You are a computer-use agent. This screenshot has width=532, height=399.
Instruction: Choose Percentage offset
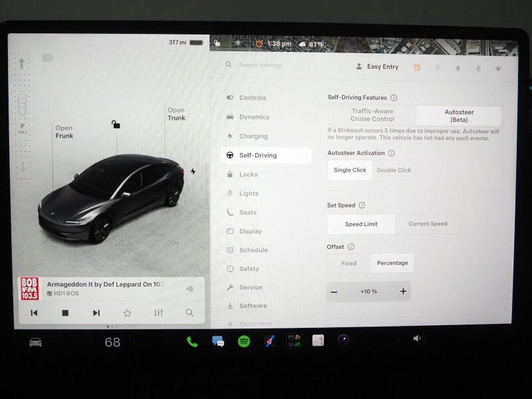pyautogui.click(x=392, y=263)
